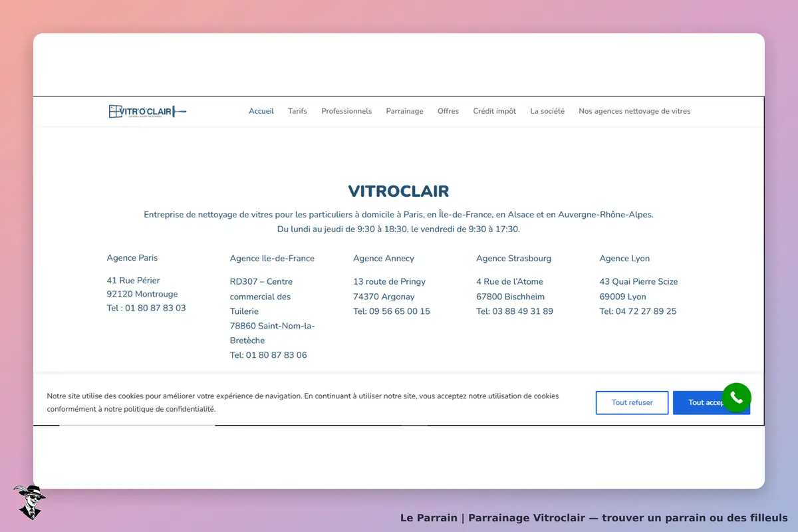The width and height of the screenshot is (798, 532).
Task: Click address 41 Rue Périer
Action: pyautogui.click(x=133, y=281)
